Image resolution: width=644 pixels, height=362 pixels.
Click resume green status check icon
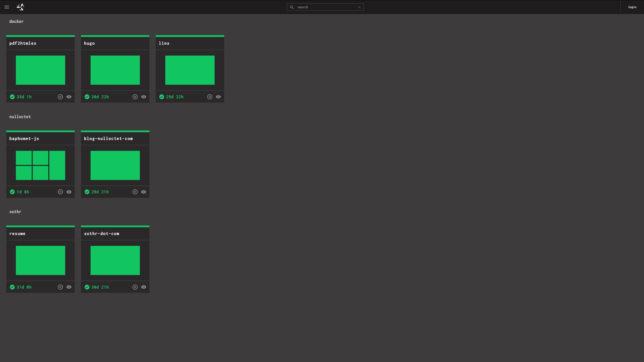click(x=12, y=287)
